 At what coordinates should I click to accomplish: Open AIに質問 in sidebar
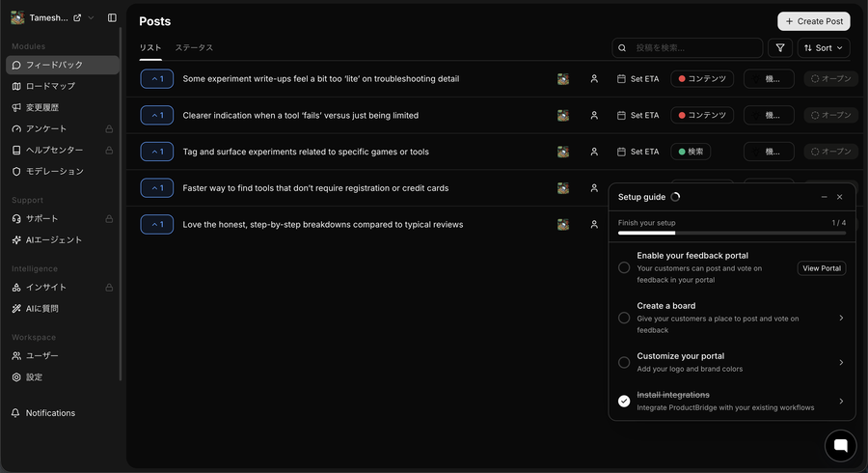pos(63,309)
